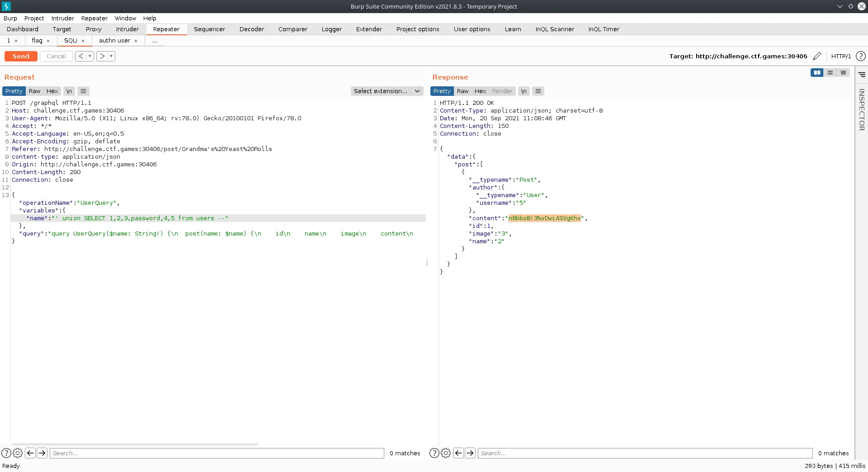Image resolution: width=868 pixels, height=472 pixels.
Task: Open the Burp menu
Action: coord(10,18)
